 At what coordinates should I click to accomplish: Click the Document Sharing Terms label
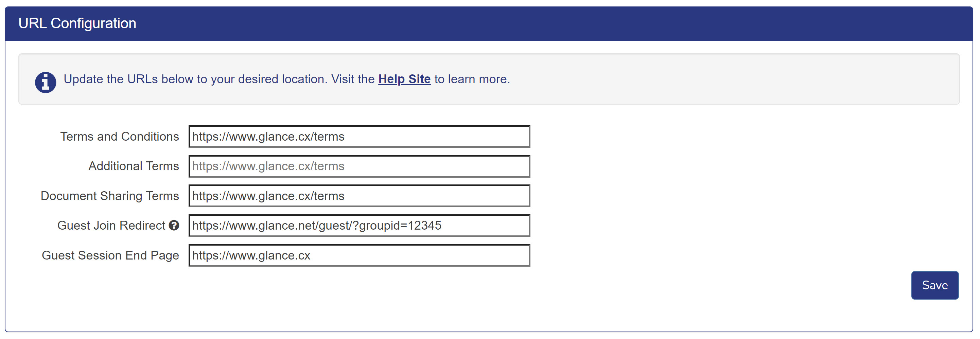[x=109, y=196]
